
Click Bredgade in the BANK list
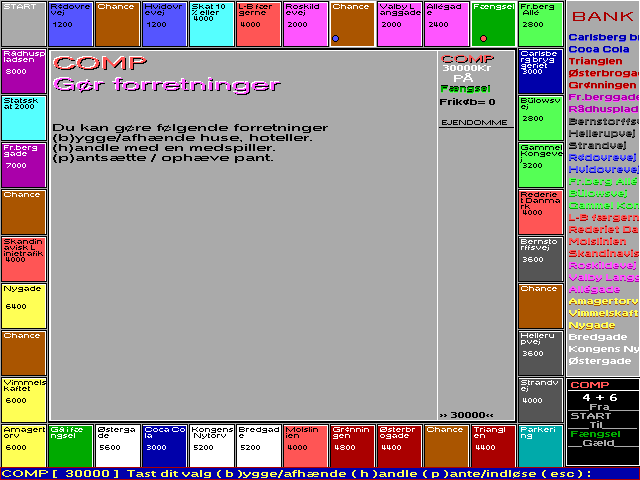tap(598, 337)
